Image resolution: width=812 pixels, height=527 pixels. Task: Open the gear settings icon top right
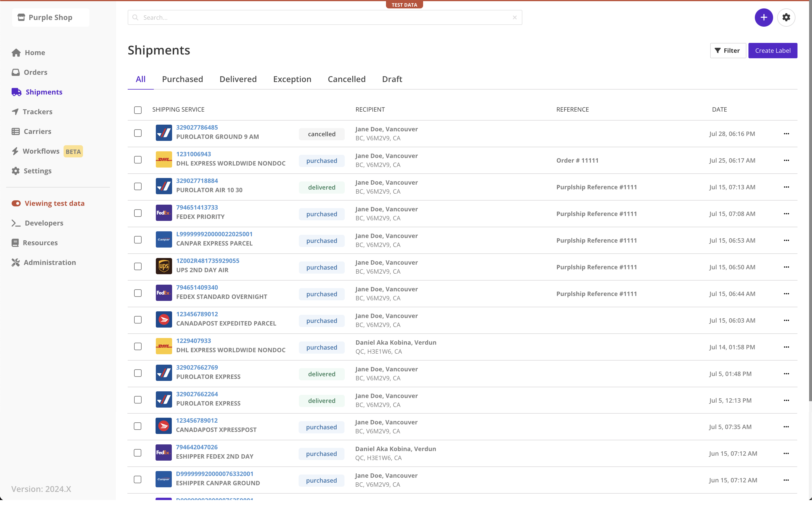pyautogui.click(x=786, y=17)
